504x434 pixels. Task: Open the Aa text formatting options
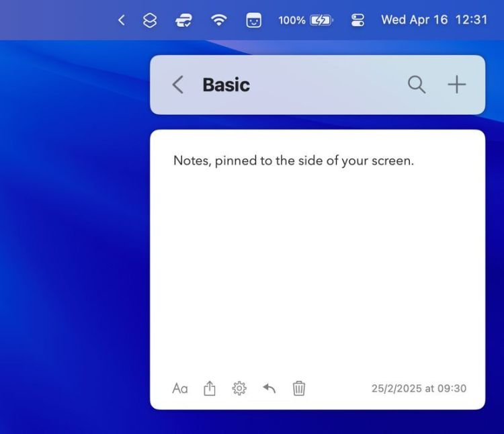tap(180, 388)
